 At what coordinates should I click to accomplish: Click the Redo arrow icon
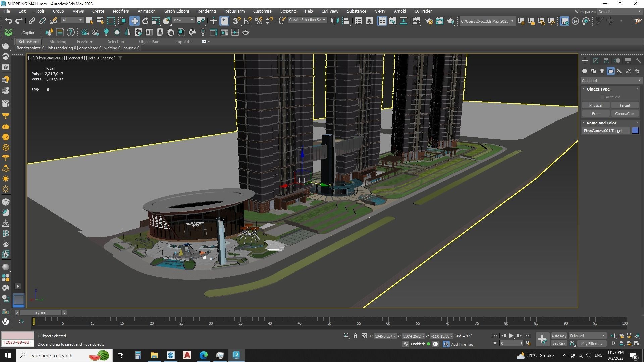click(19, 21)
